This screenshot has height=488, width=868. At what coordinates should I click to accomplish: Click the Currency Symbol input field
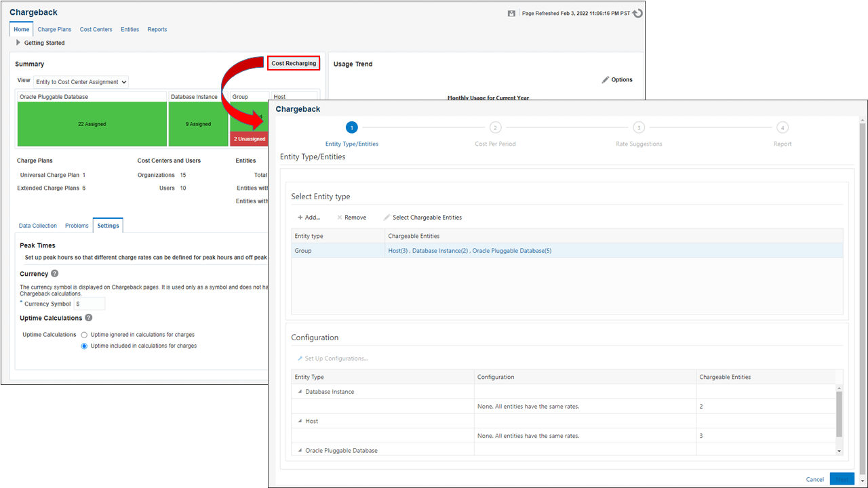[90, 304]
